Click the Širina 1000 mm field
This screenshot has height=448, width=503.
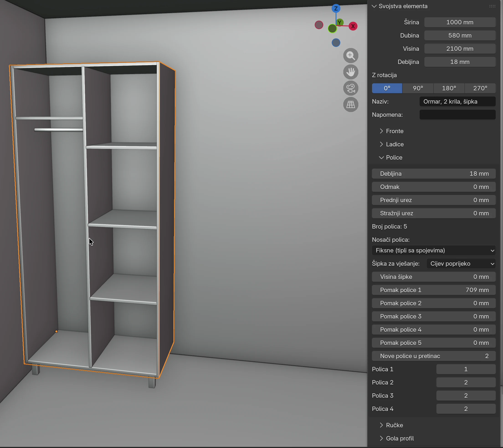tap(460, 22)
